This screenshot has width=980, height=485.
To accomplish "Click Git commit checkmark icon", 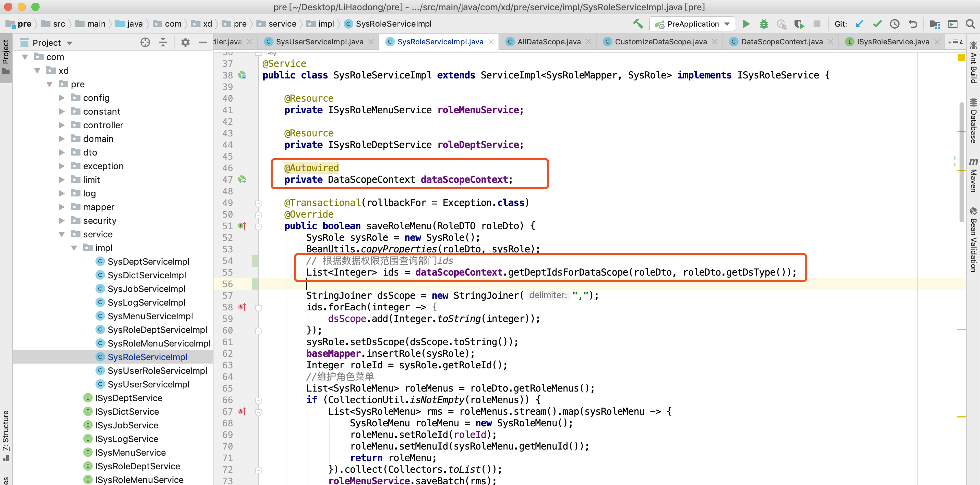I will [877, 24].
